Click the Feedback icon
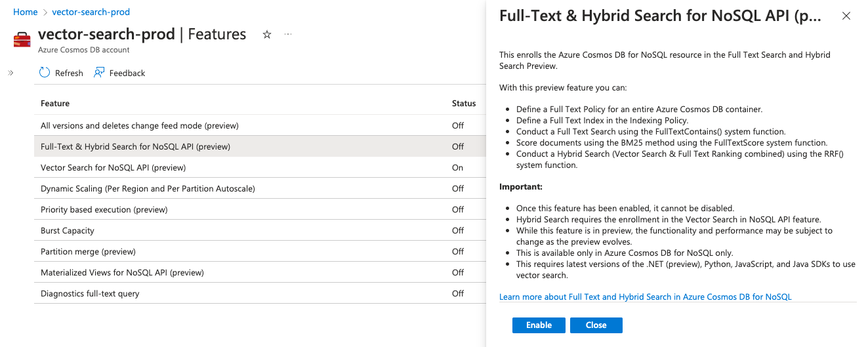868x347 pixels. pyautogui.click(x=99, y=73)
